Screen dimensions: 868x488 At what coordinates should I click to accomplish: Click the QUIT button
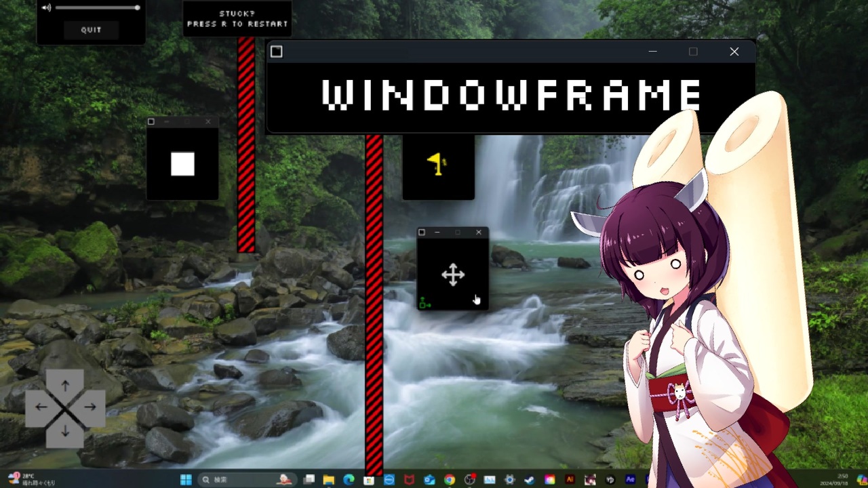(90, 29)
